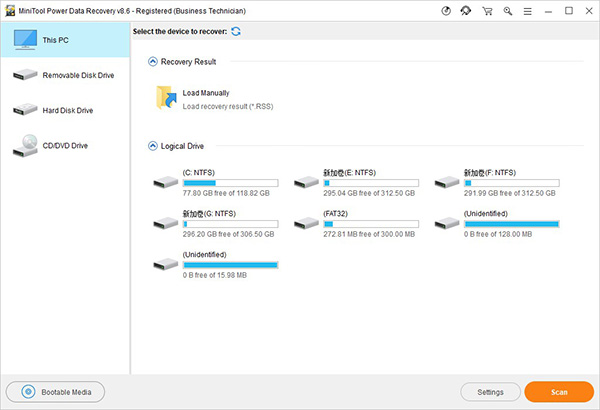
Task: Click the clock icon in title bar
Action: pyautogui.click(x=446, y=11)
